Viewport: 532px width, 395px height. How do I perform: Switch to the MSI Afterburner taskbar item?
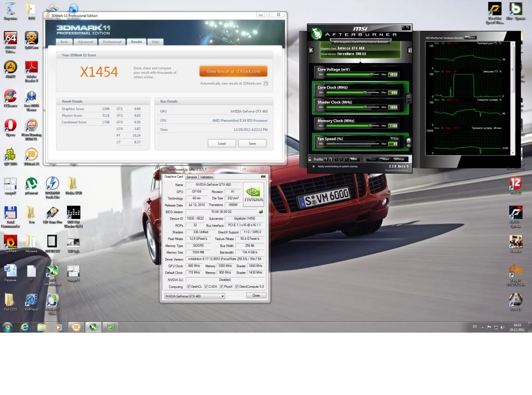point(94,327)
